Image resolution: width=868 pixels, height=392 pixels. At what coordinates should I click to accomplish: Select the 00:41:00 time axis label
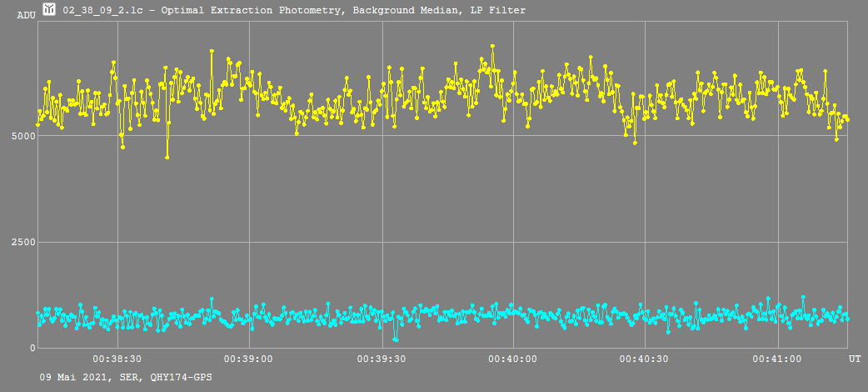click(x=778, y=359)
